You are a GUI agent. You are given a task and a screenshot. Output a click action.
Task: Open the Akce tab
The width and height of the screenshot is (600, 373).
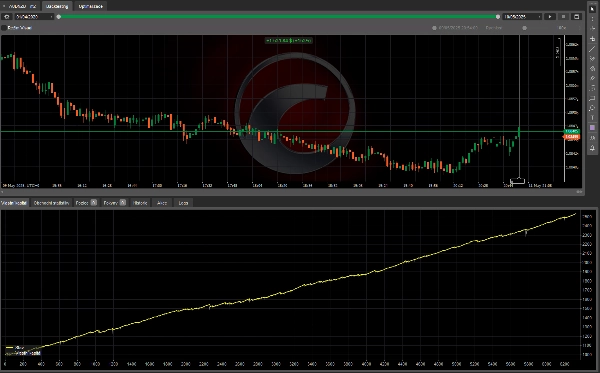162,203
